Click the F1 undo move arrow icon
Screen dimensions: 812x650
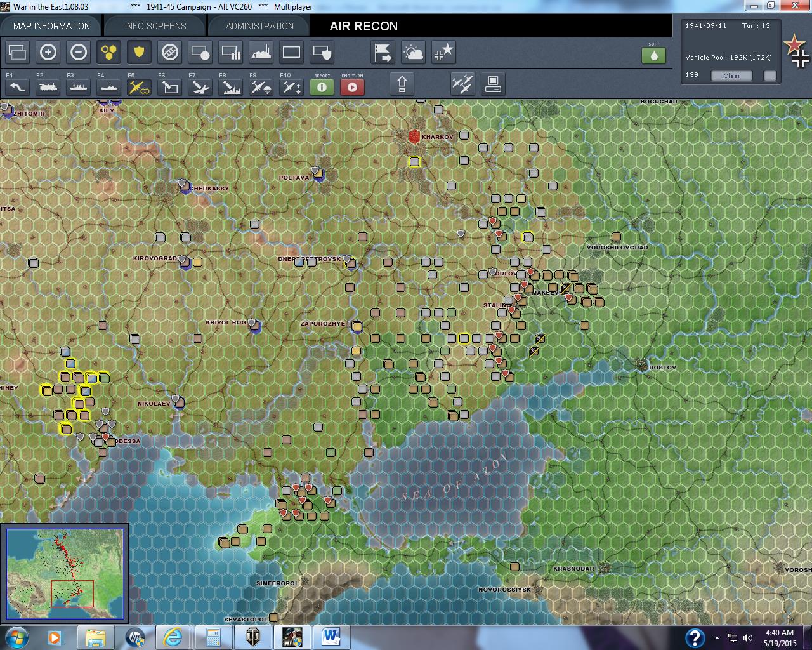16,87
